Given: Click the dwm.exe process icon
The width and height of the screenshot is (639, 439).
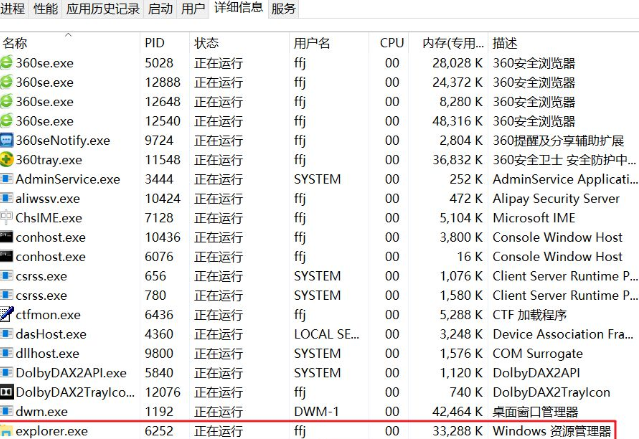Looking at the screenshot, I should [7, 411].
